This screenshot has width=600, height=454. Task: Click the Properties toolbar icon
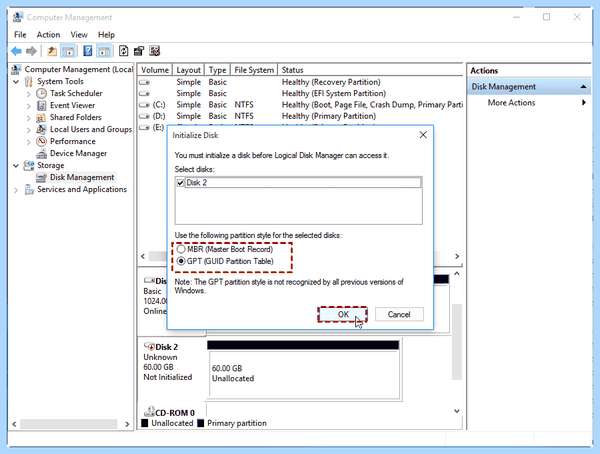click(139, 51)
